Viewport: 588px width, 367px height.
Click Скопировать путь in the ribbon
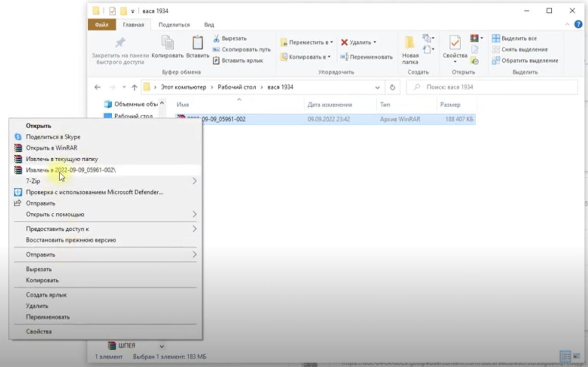point(241,49)
